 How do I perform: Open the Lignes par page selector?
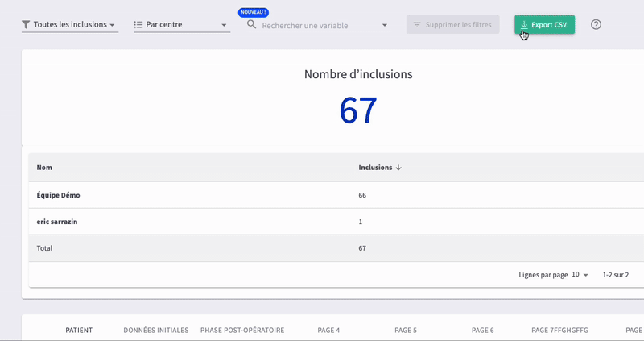pos(580,275)
